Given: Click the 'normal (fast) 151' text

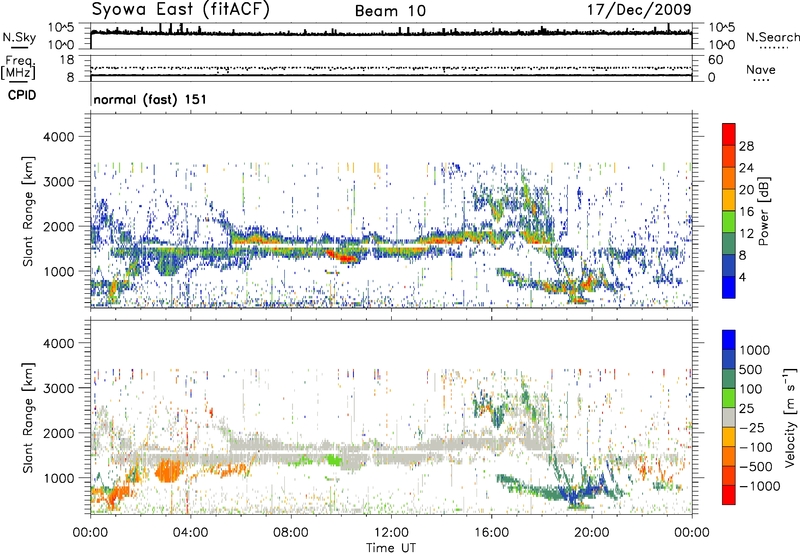Looking at the screenshot, I should 150,99.
